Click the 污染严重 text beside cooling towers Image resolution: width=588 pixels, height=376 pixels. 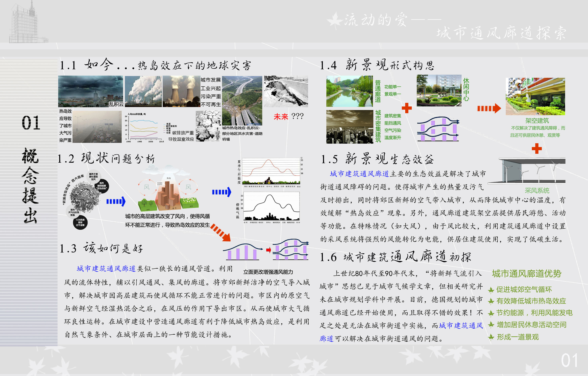pyautogui.click(x=211, y=96)
